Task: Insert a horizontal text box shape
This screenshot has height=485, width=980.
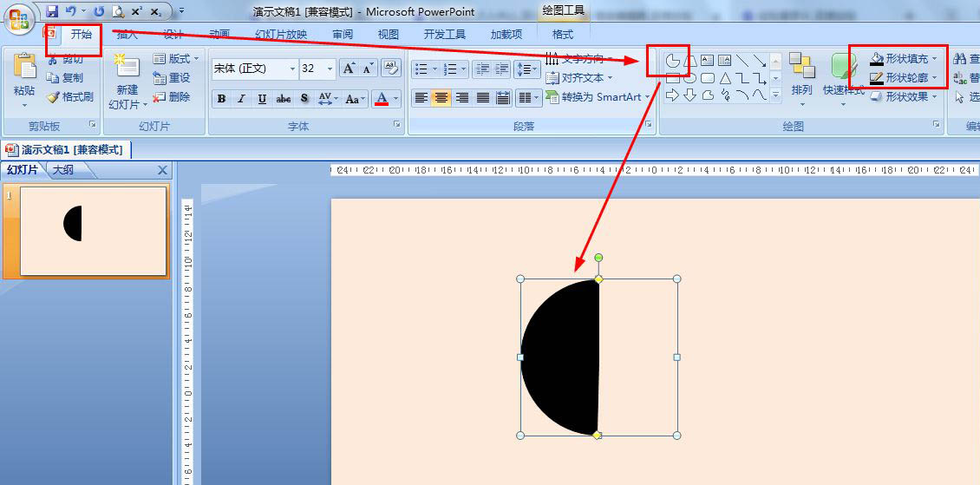Action: tap(708, 61)
